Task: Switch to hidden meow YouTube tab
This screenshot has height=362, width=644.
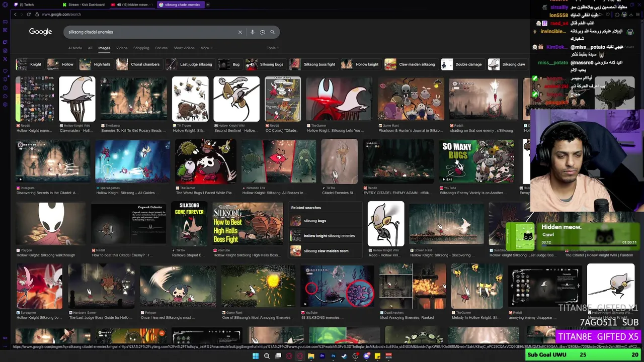Action: 133,5
